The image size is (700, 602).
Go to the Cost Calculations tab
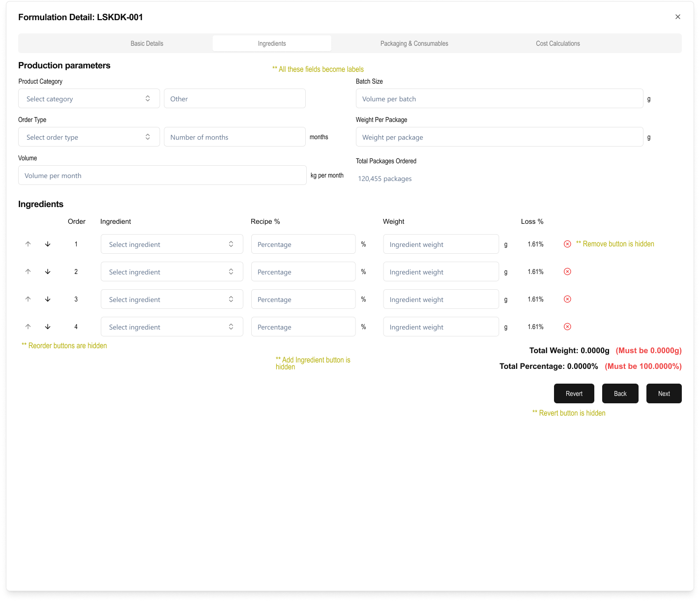click(x=558, y=43)
